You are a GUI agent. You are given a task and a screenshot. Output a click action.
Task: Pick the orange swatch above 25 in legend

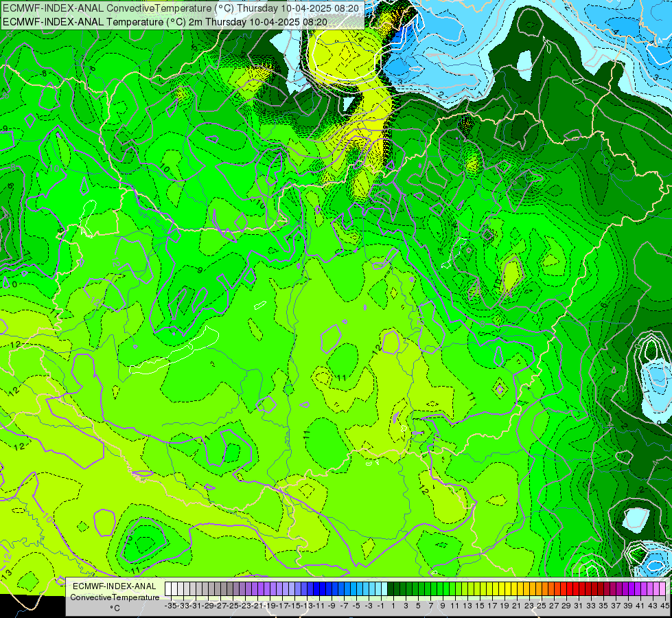click(538, 589)
